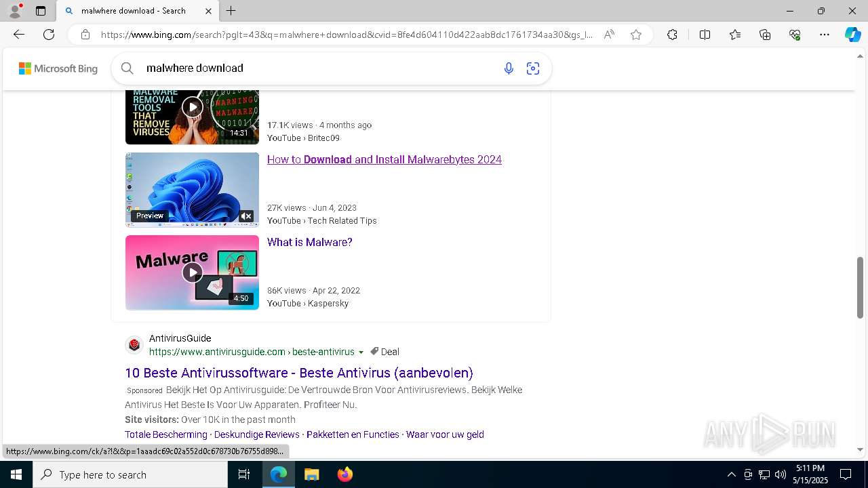Open the Favorites list
The image size is (868, 488).
tap(735, 35)
